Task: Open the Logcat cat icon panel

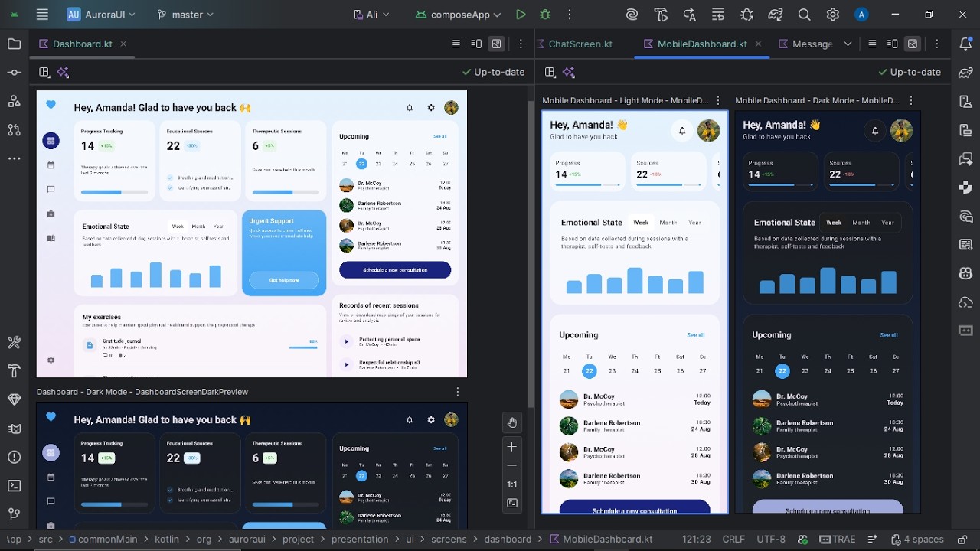Action: [x=14, y=429]
